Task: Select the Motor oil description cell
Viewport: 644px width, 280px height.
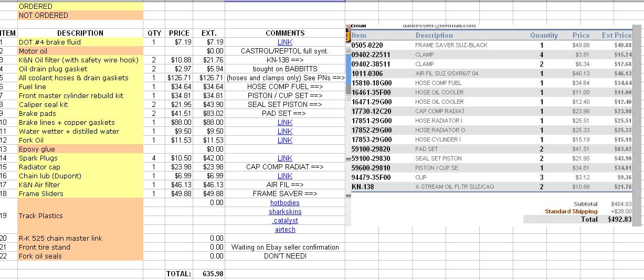Action: click(x=80, y=51)
